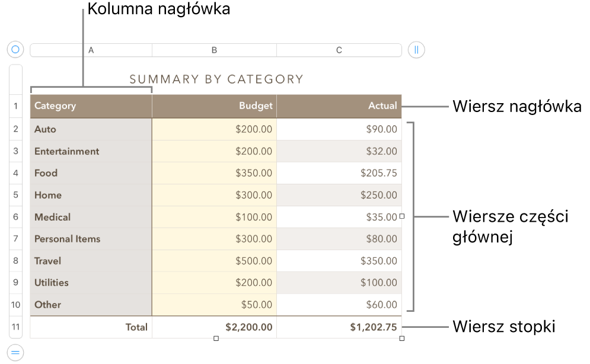Select the $1,202.75 footer value
The width and height of the screenshot is (590, 364).
[x=339, y=327]
